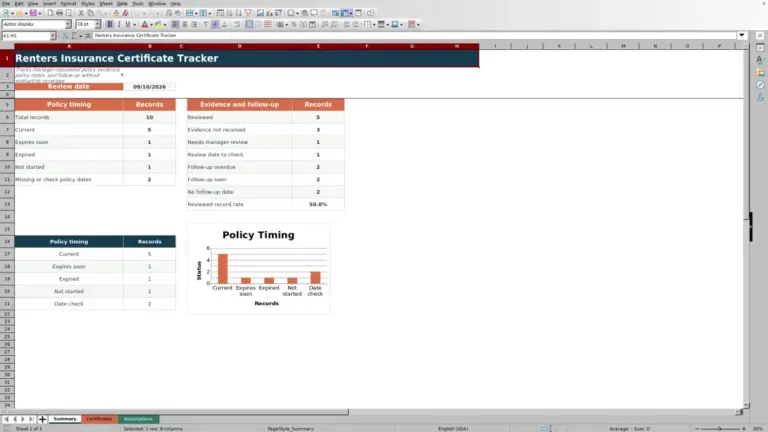Open the sidebar Functions icon

pos(760,97)
